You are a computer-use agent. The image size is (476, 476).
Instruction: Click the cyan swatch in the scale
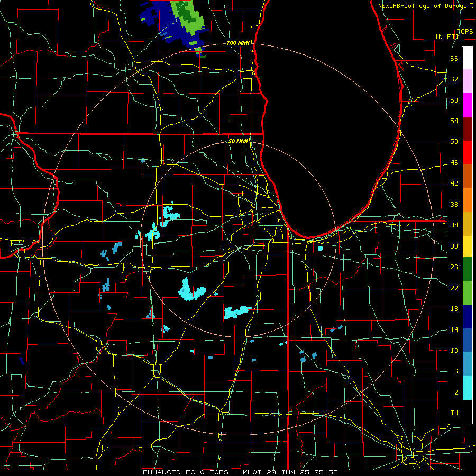[467, 388]
